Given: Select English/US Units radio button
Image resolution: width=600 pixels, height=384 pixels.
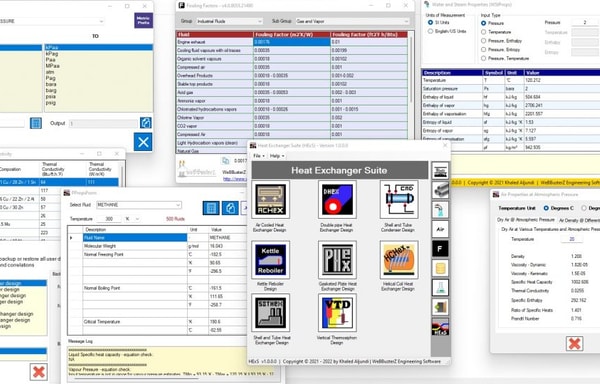Looking at the screenshot, I should tap(430, 31).
